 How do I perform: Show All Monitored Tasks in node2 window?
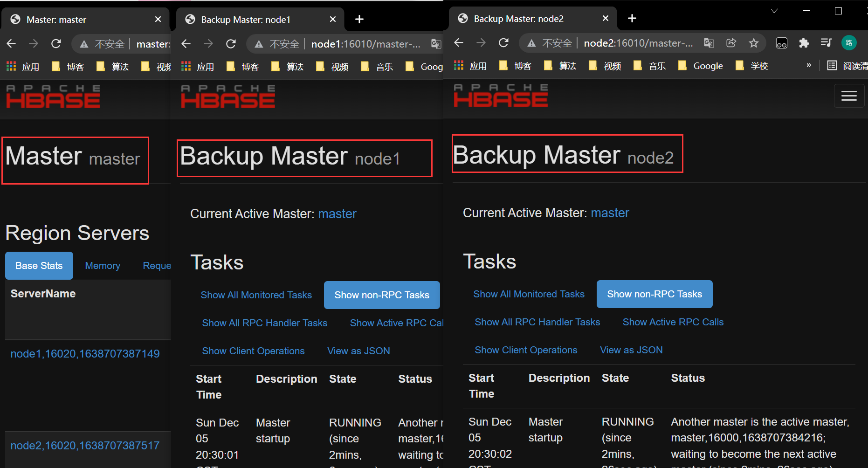click(x=529, y=294)
